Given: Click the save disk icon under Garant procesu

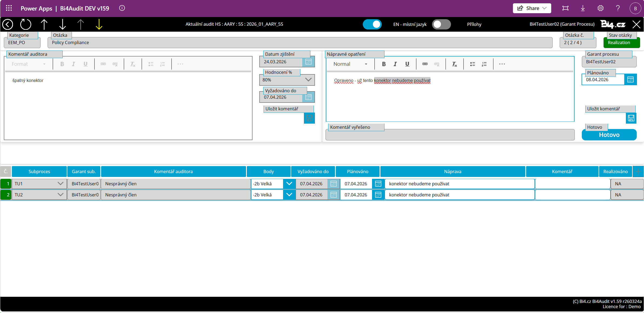Looking at the screenshot, I should pos(631,118).
